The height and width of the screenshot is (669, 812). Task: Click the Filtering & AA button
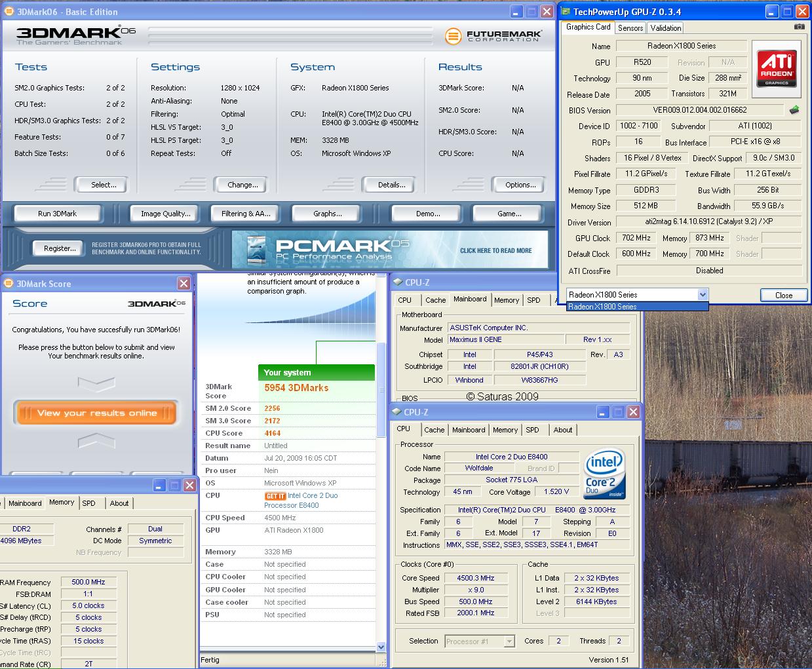point(246,214)
